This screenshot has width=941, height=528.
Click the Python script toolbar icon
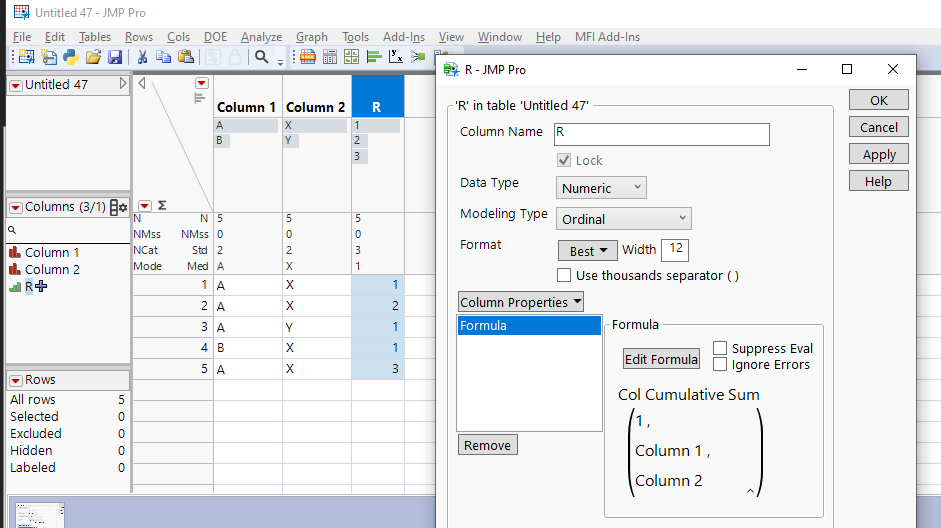71,57
